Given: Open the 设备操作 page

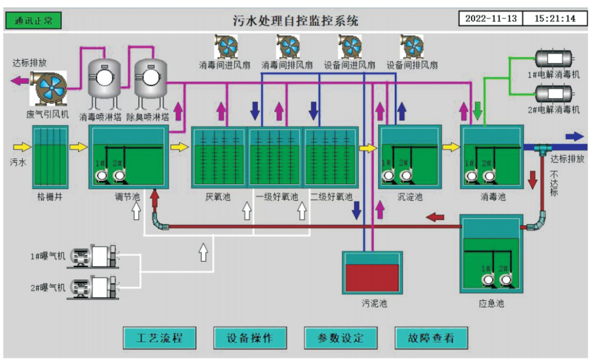Looking at the screenshot, I should pyautogui.click(x=250, y=338).
